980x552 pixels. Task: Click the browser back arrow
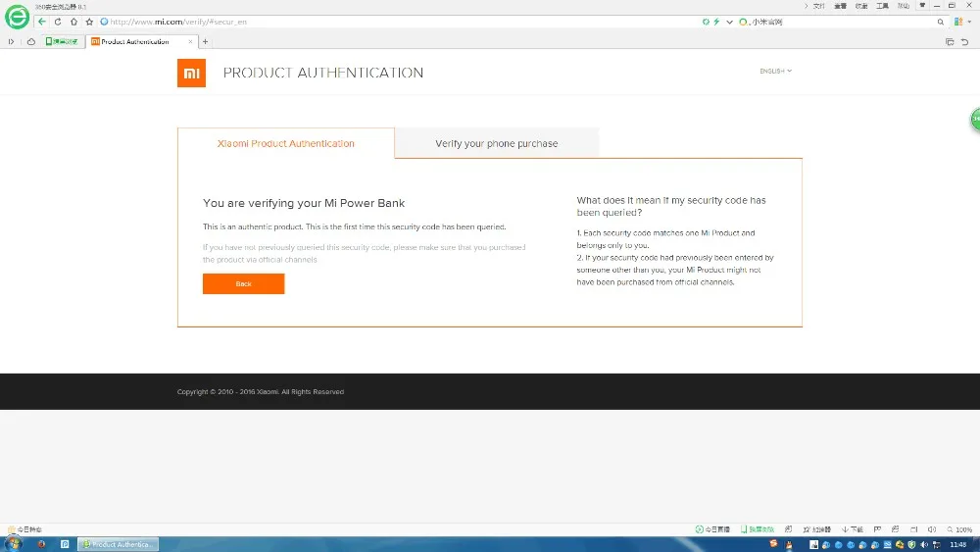click(x=42, y=22)
